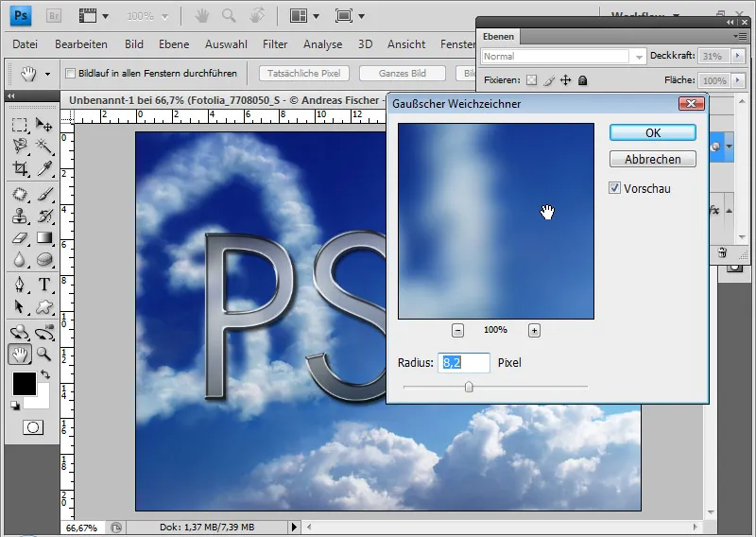Screen dimensions: 756x537
Task: Zoom out preview with minus button
Action: click(x=457, y=331)
